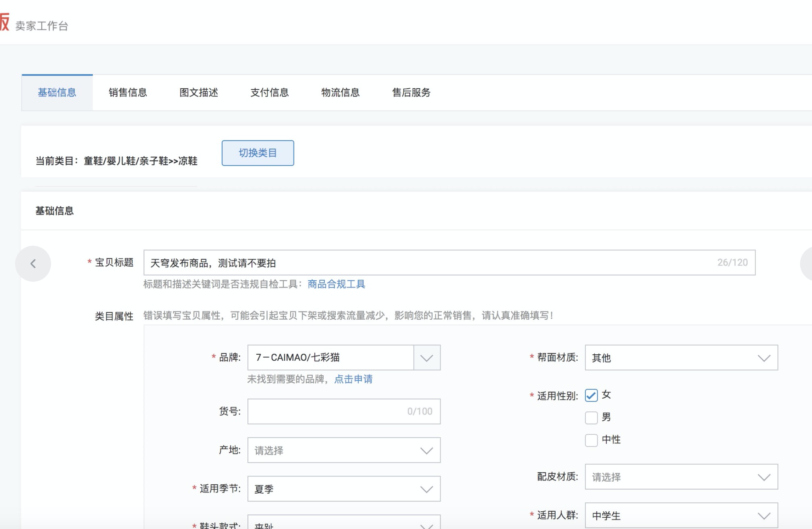Open the 品牌 dropdown arrow
The image size is (812, 529).
coord(427,358)
